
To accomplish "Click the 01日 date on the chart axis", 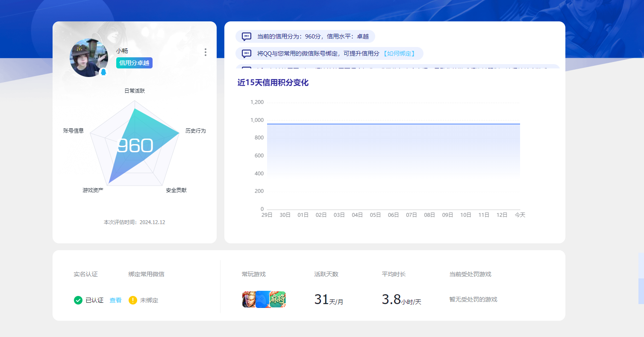I will [x=303, y=215].
